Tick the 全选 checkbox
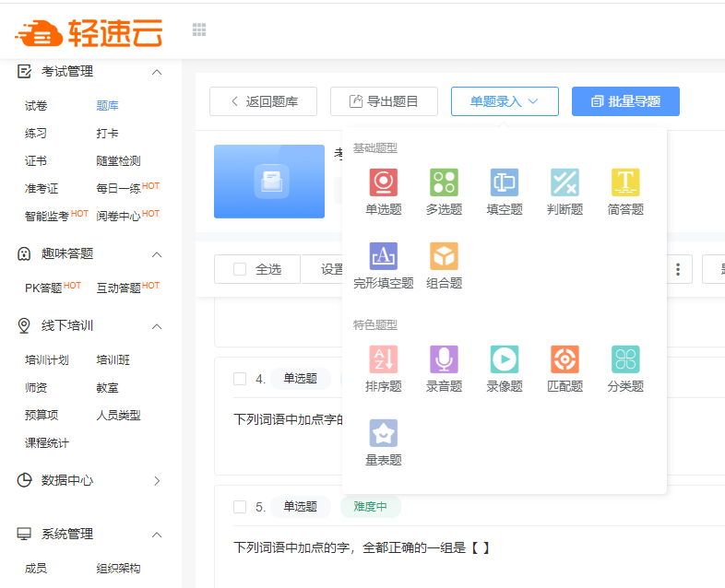Image resolution: width=725 pixels, height=588 pixels. click(240, 269)
